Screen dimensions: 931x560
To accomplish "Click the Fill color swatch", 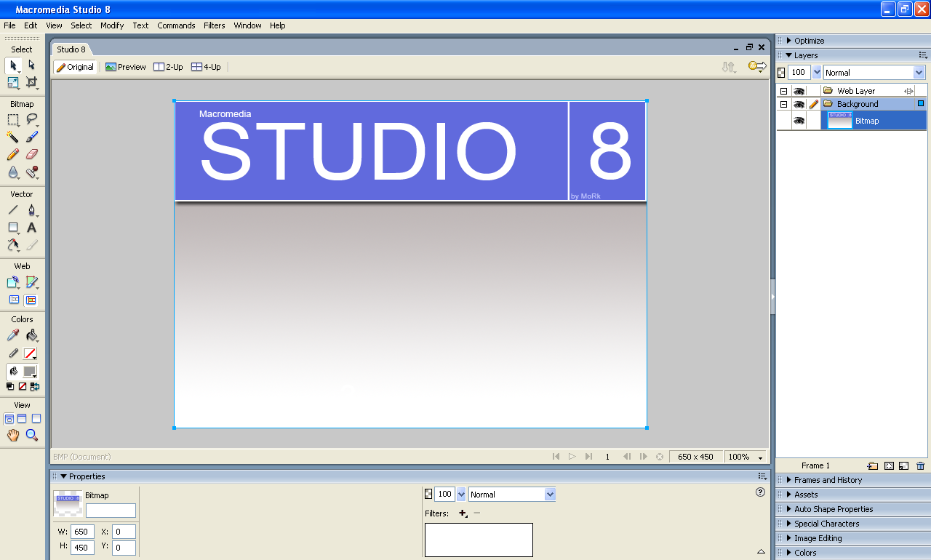I will pos(31,371).
